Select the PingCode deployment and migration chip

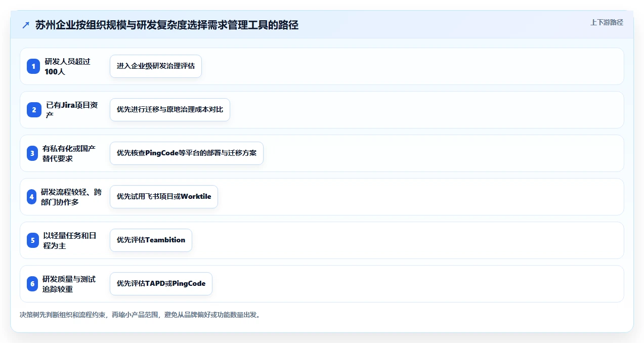point(187,153)
